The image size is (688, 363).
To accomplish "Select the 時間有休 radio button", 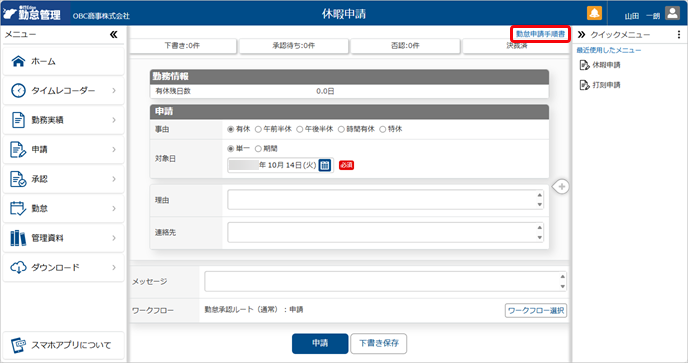I will (x=341, y=129).
